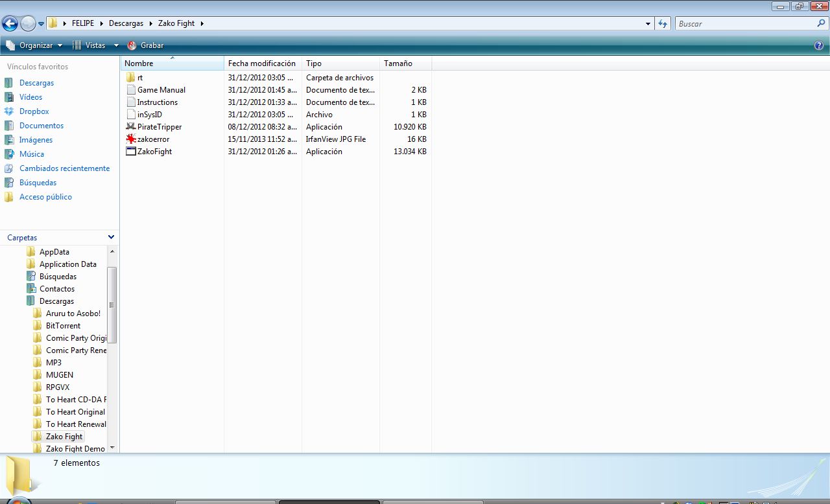
Task: Click the refresh button beside address bar
Action: (663, 23)
